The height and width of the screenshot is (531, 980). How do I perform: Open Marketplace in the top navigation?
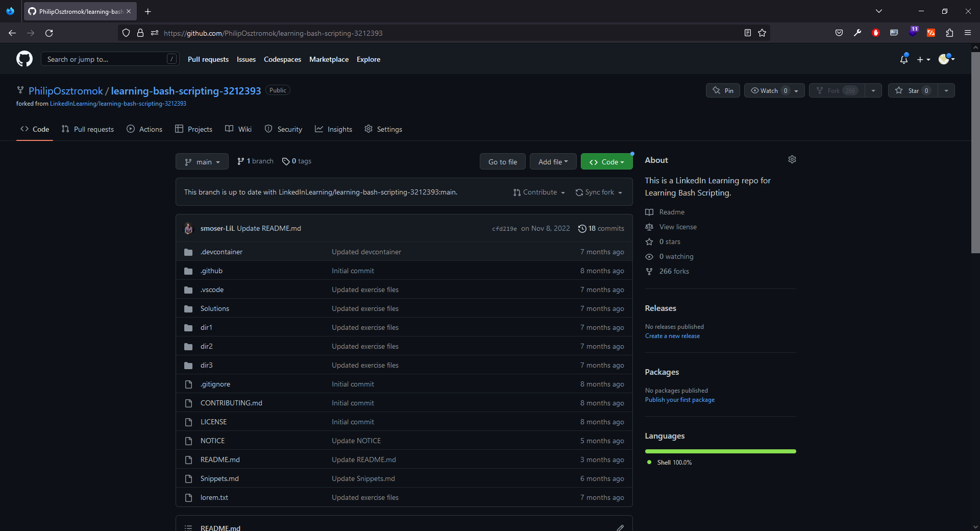[x=329, y=60]
